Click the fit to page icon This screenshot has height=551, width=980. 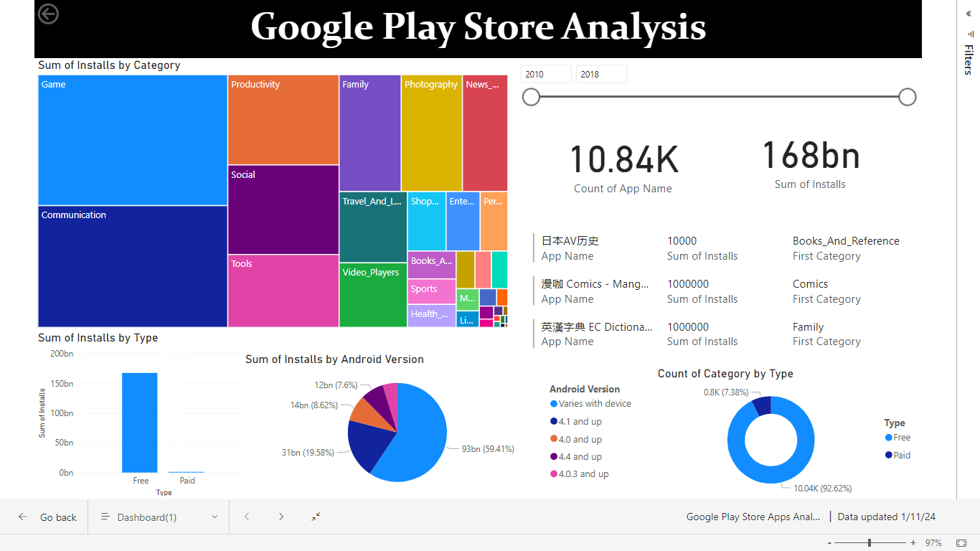pyautogui.click(x=961, y=543)
